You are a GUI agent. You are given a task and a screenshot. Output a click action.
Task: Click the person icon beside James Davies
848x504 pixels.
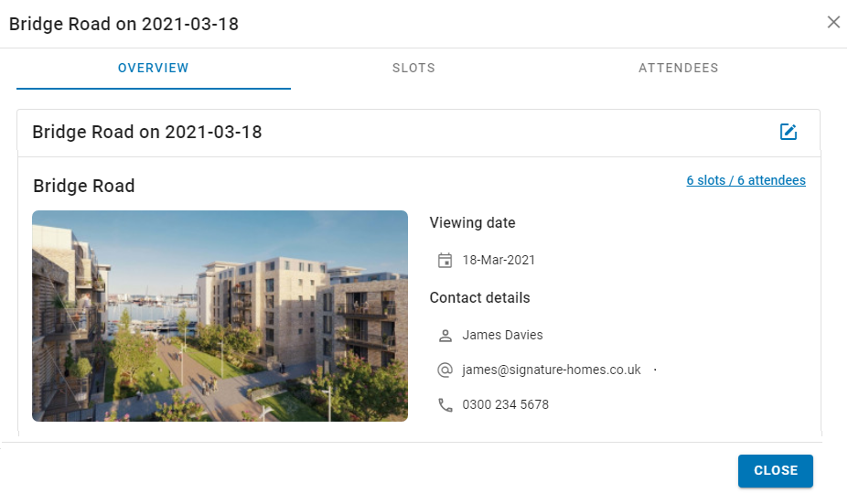pos(445,336)
